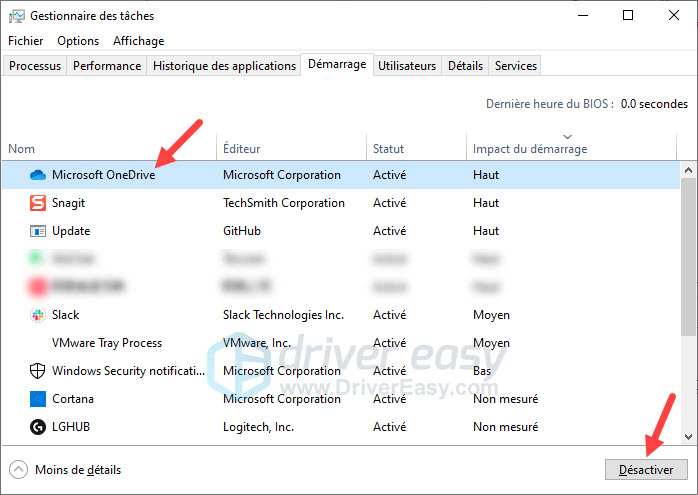Click the scrollbar up arrow
Viewport: 698px width, 495px height.
coord(688,170)
